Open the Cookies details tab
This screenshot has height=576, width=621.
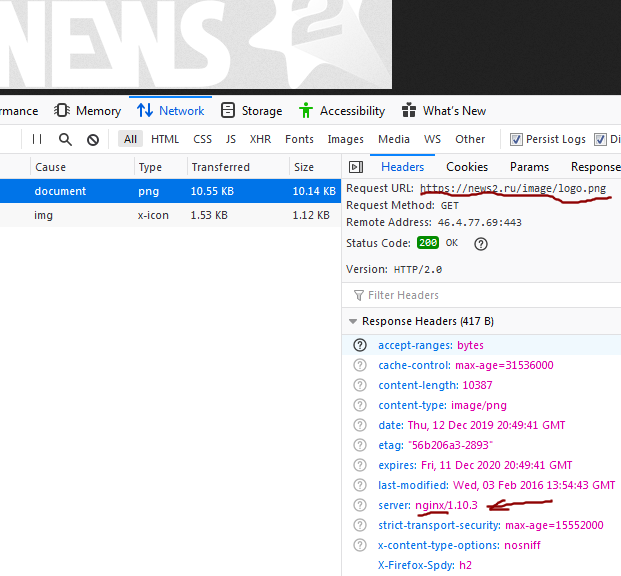[467, 167]
